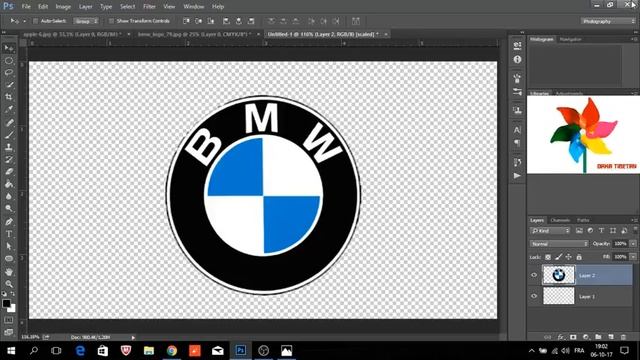Open the Actions play icon panel
This screenshot has width=640, height=360.
click(x=517, y=176)
